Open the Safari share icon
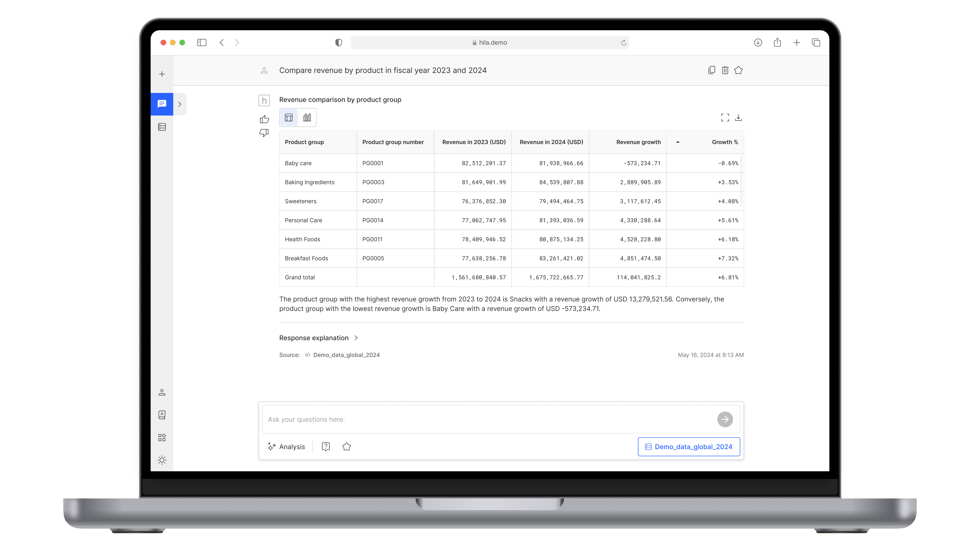980x551 pixels. point(777,42)
